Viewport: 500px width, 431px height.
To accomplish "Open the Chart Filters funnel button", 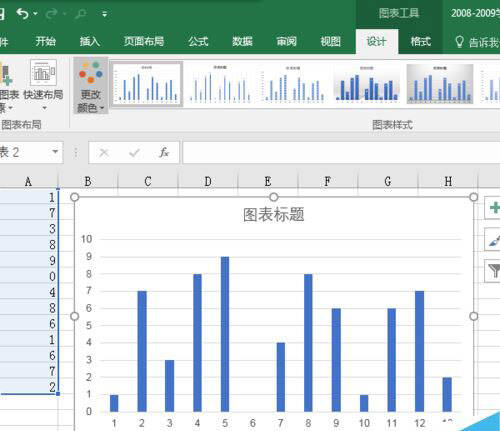I will click(x=493, y=271).
